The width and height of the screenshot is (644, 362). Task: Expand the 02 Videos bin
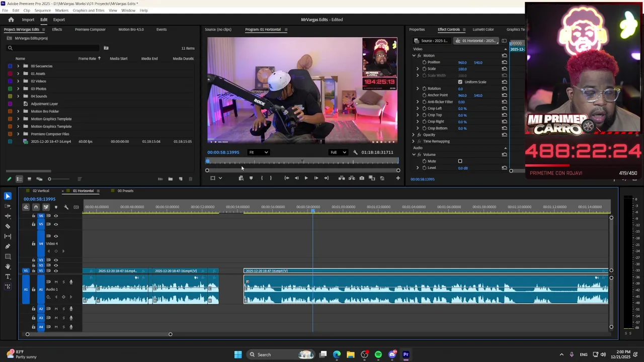18,81
